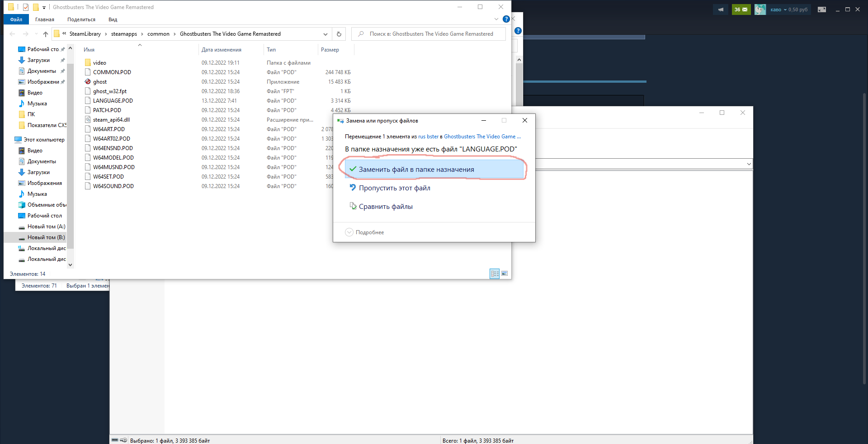Click the LANGUAGE.POD file icon

(88, 101)
